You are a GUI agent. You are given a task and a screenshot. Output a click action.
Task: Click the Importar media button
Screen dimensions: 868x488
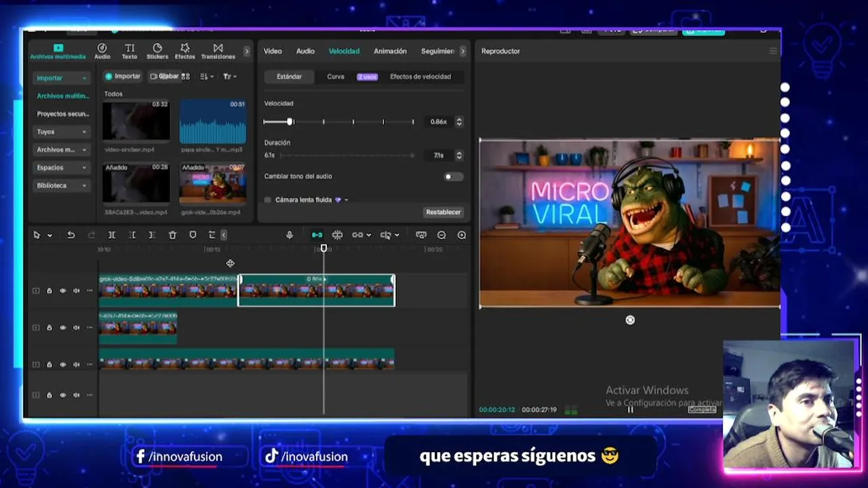tap(123, 77)
